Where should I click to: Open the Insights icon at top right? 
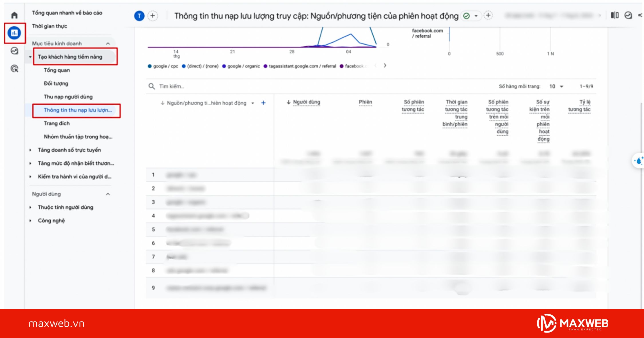[x=628, y=15]
